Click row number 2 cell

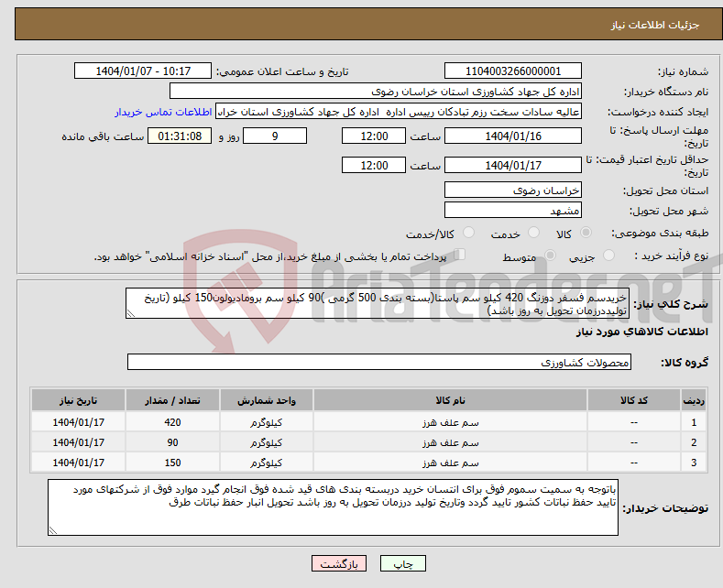pyautogui.click(x=694, y=443)
